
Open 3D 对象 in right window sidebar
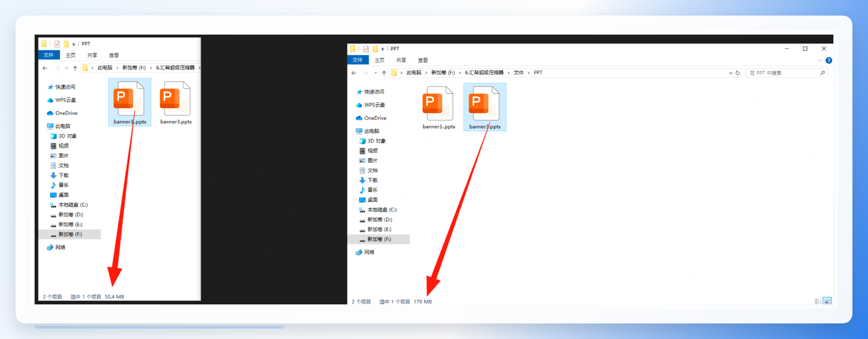click(372, 141)
